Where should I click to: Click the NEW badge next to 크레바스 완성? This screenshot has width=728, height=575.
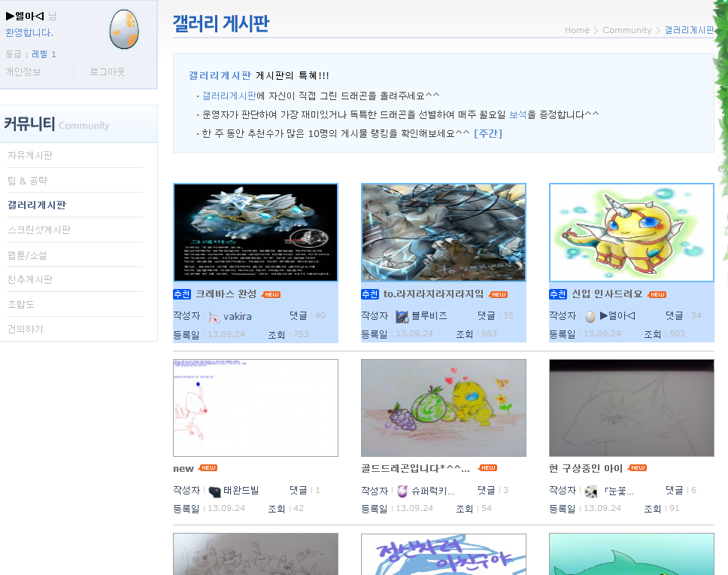pyautogui.click(x=271, y=294)
